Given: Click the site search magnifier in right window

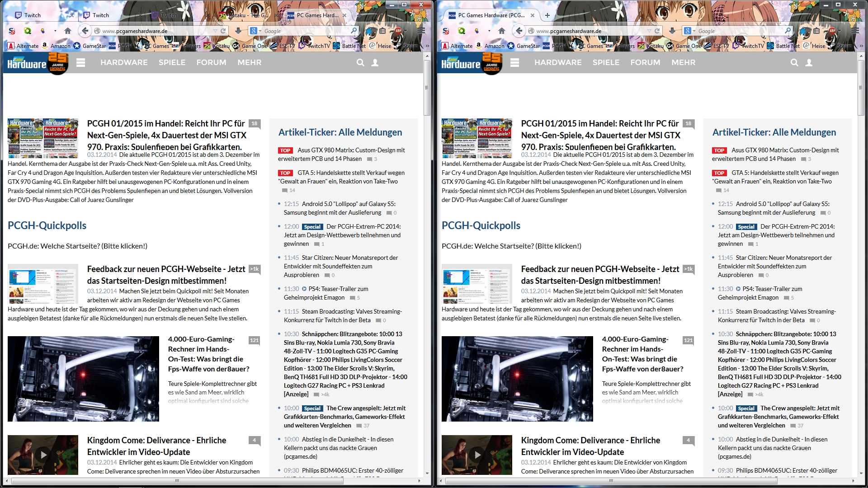Looking at the screenshot, I should click(x=794, y=63).
